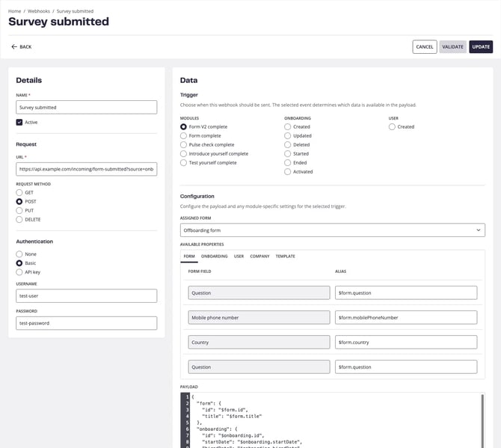Select onboarding Started trigger

click(x=288, y=154)
